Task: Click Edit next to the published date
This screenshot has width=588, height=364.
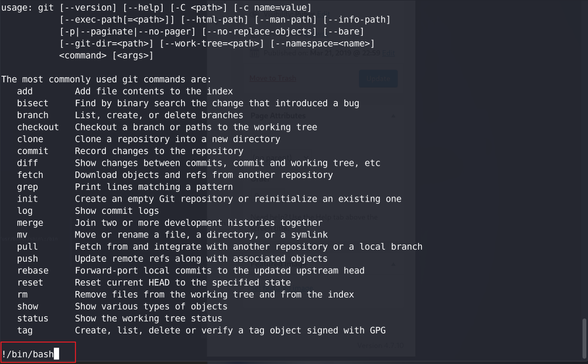Action: [389, 53]
